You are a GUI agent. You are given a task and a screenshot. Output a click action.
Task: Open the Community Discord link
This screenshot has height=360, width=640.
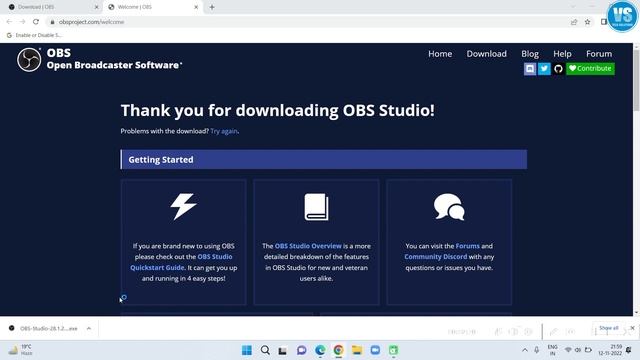click(436, 257)
